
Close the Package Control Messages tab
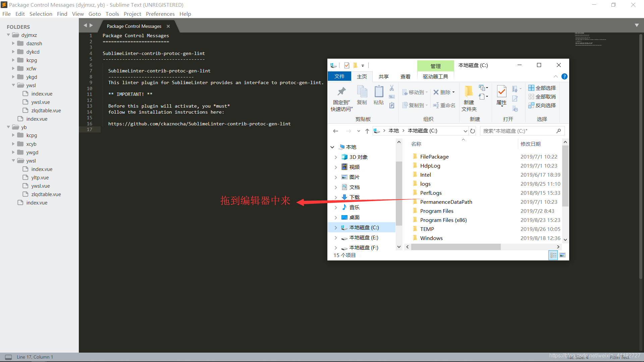[168, 26]
